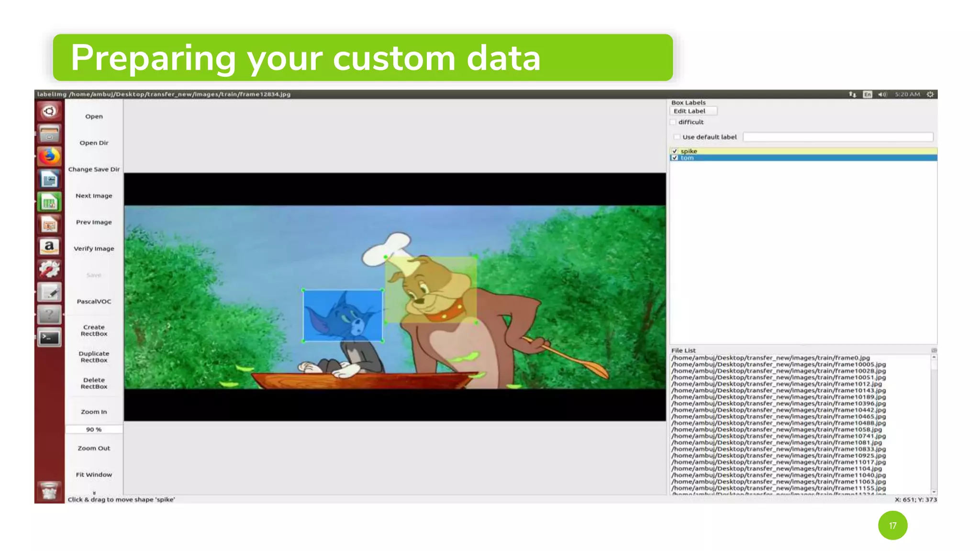Open the sound volume indicator
This screenshot has height=551, width=980.
tap(882, 94)
